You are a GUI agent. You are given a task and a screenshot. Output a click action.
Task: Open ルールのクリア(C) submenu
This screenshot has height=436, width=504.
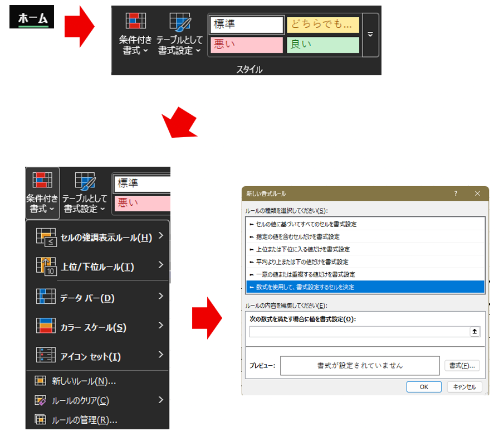pyautogui.click(x=97, y=400)
